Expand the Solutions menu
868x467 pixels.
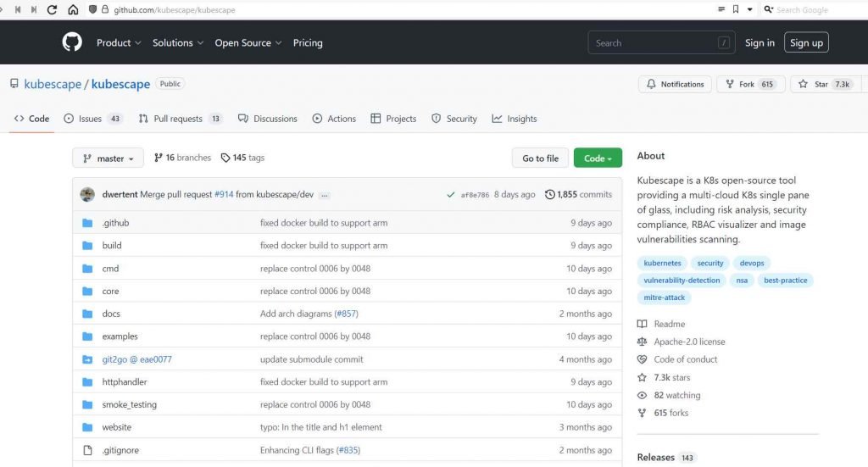tap(178, 42)
